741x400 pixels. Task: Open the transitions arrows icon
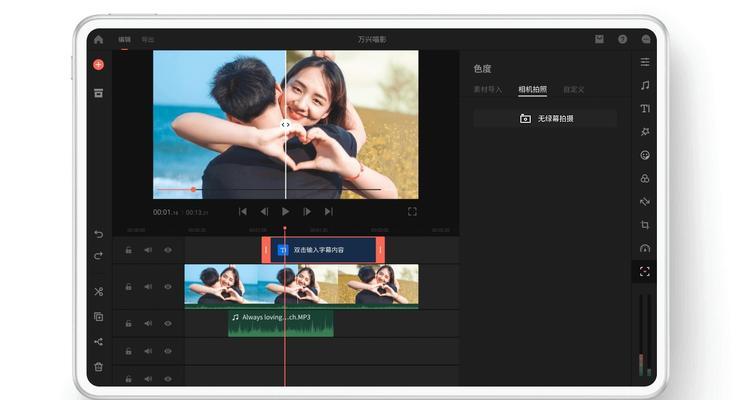coord(645,202)
